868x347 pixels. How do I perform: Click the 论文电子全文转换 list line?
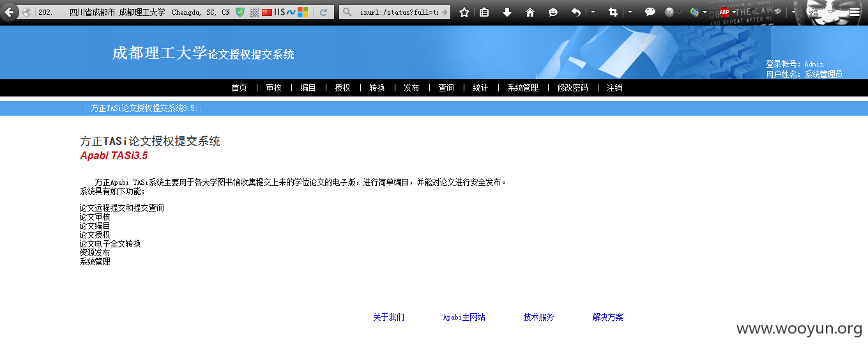[x=110, y=243]
